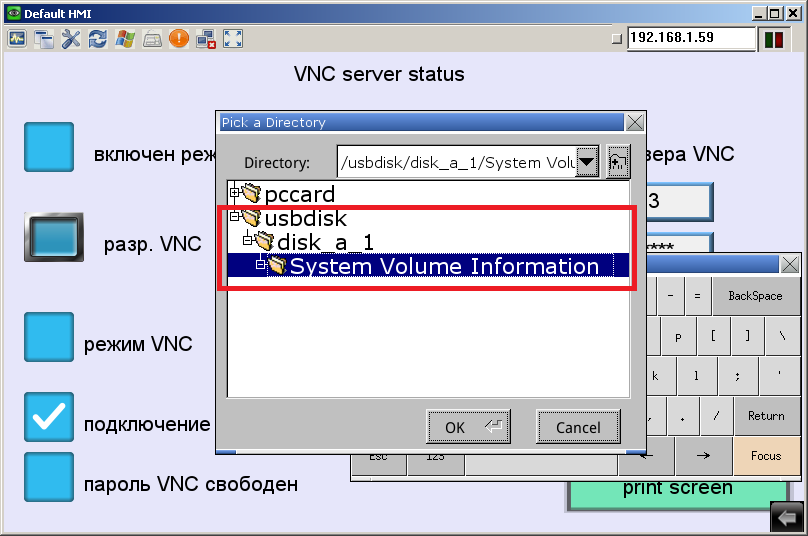
Task: Open the wrench and screwdriver settings icon
Action: tap(71, 39)
